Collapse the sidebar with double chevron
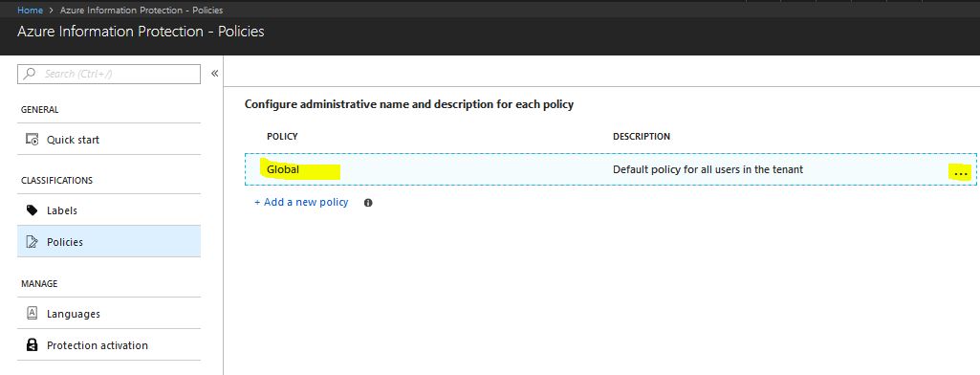980x375 pixels. coord(214,74)
